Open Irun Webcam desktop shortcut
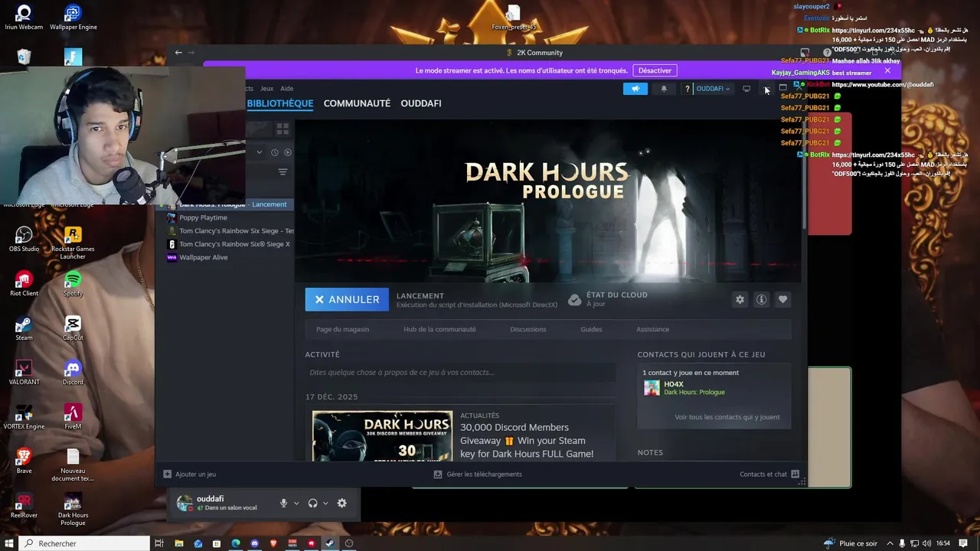Viewport: 980px width, 551px height. [24, 18]
